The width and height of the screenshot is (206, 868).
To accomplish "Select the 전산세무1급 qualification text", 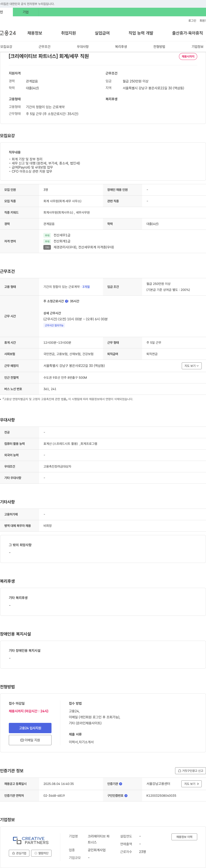I will (x=62, y=235).
